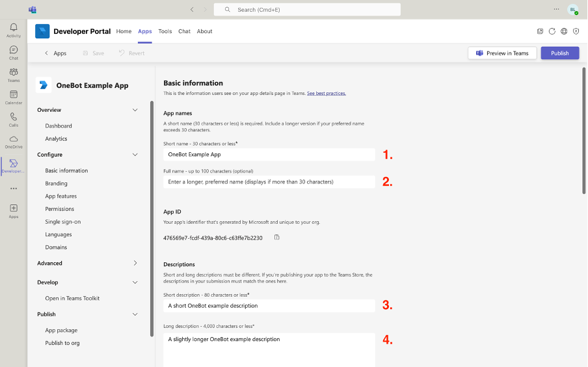Select Open in Teams Toolkit

72,298
